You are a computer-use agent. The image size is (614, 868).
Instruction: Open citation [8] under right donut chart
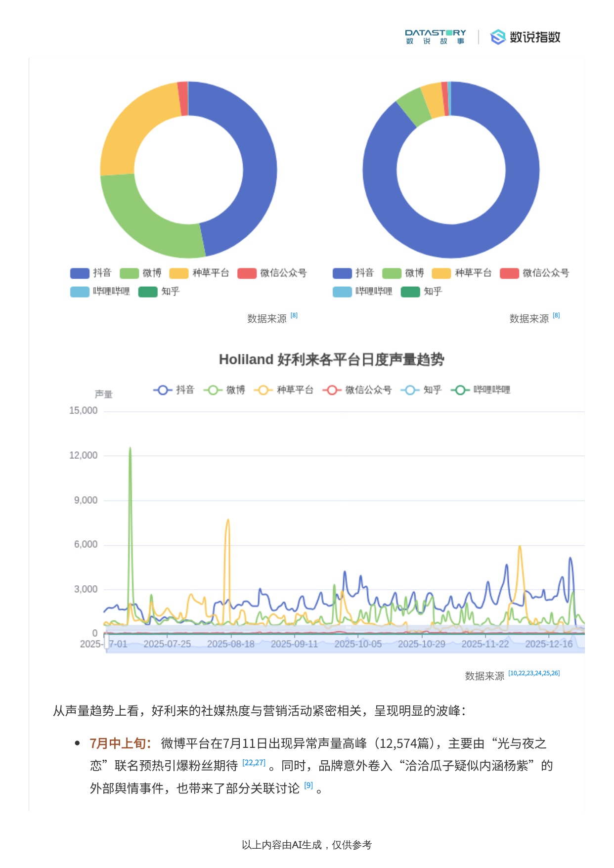tap(556, 315)
